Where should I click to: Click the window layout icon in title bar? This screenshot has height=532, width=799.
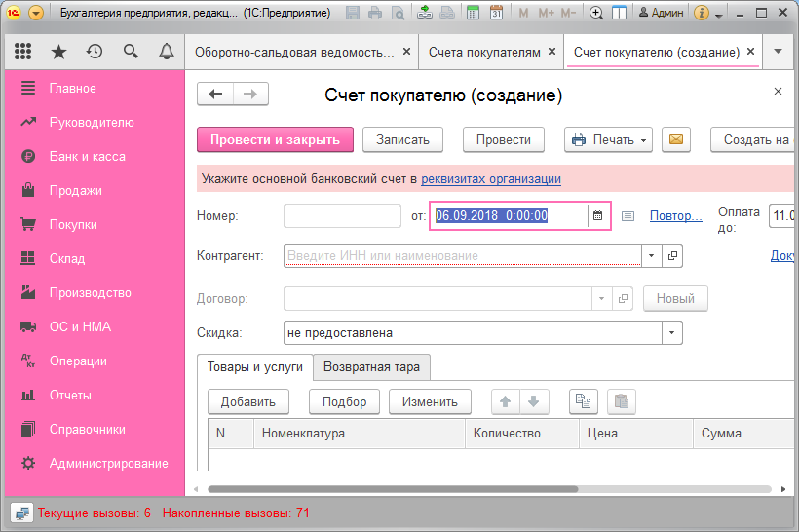coord(619,13)
